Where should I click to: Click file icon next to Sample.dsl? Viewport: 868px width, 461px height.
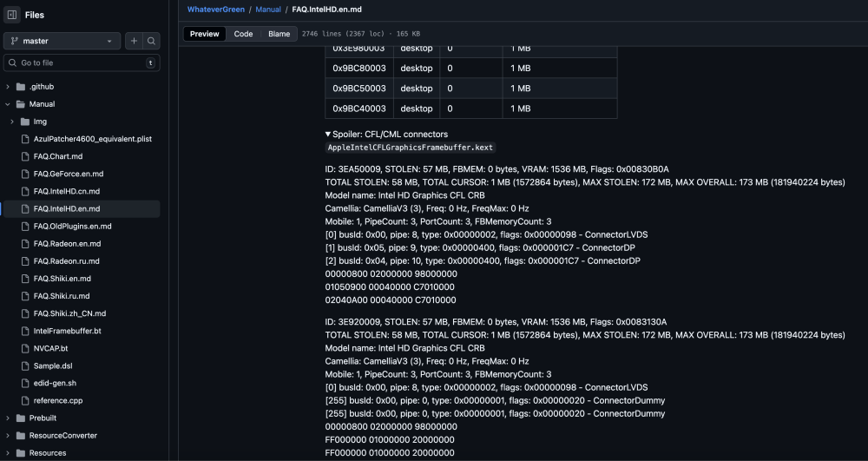[x=25, y=366]
